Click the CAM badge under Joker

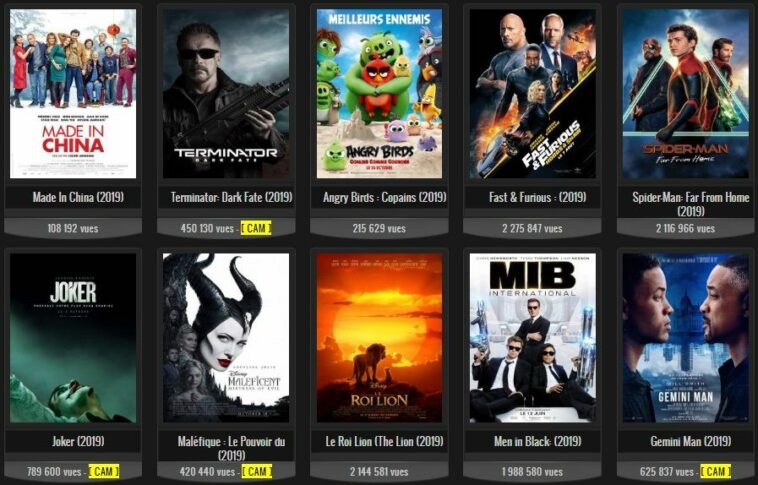[103, 471]
